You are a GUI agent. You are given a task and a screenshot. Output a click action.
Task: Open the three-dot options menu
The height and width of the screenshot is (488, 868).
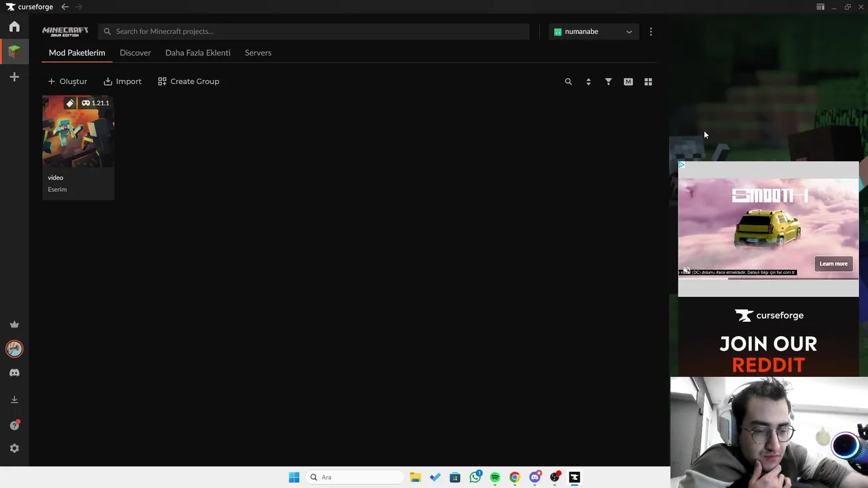(x=651, y=31)
